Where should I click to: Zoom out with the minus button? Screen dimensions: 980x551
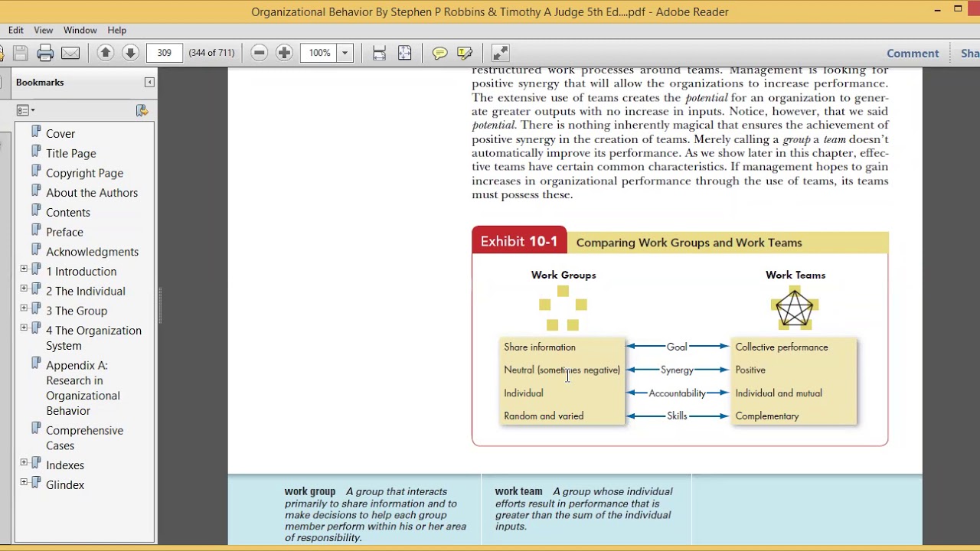[x=260, y=53]
